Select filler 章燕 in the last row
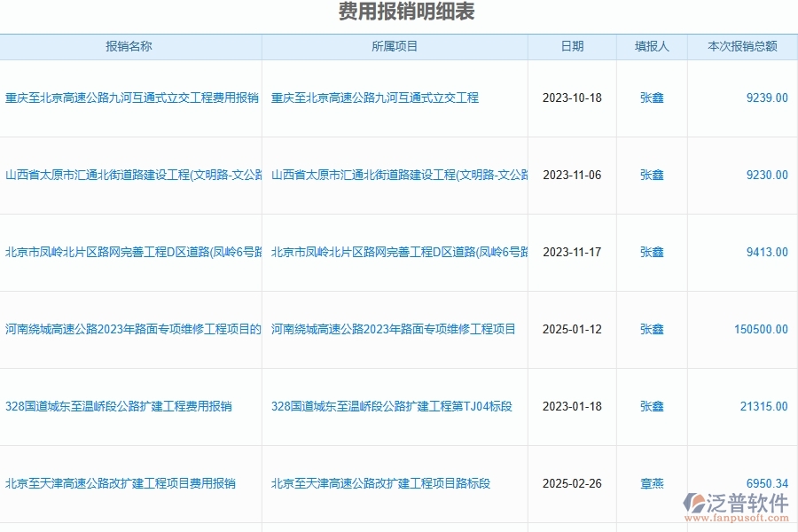Image resolution: width=798 pixels, height=532 pixels. [x=650, y=483]
